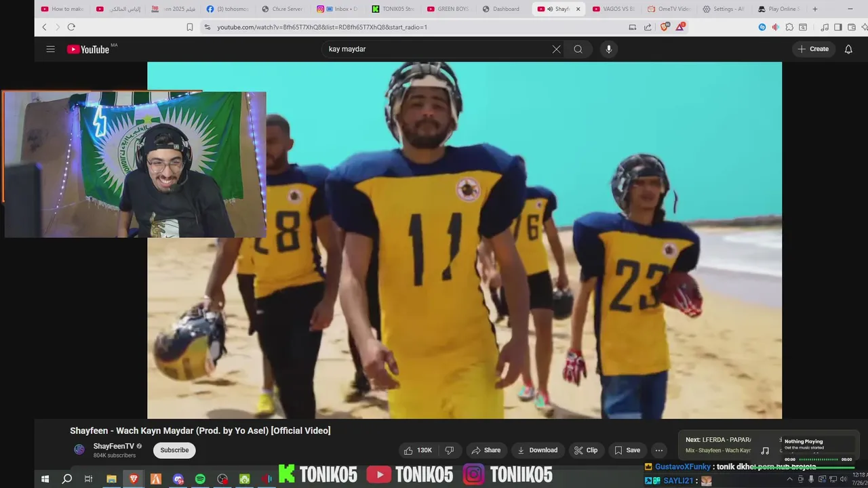Open Brave Shields lion icon
Image resolution: width=868 pixels, height=488 pixels.
point(665,27)
